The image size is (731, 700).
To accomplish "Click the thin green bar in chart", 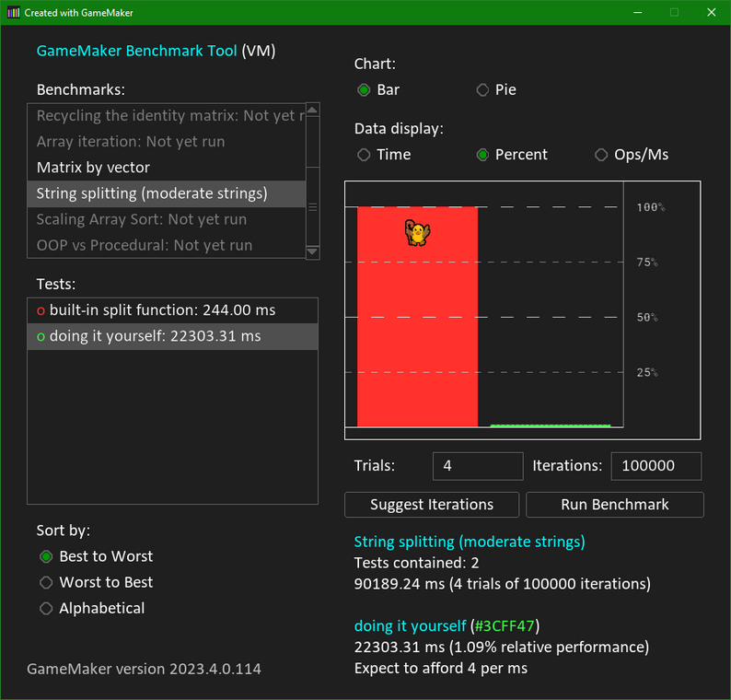I will 551,426.
